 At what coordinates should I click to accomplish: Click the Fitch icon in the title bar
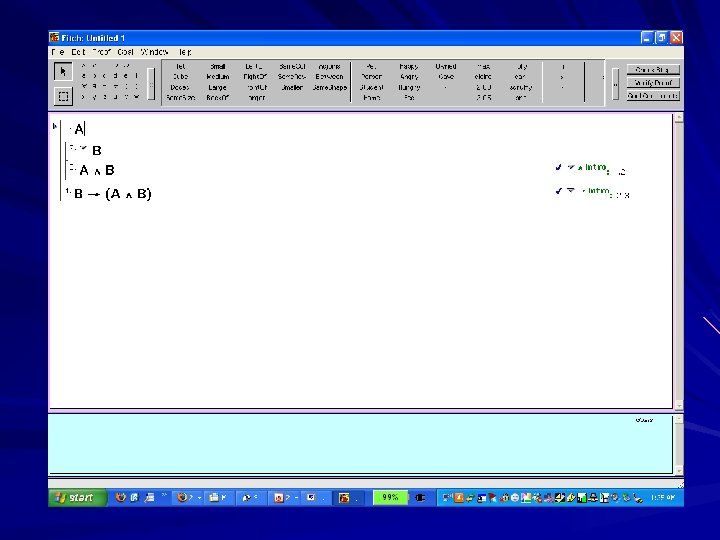55,37
